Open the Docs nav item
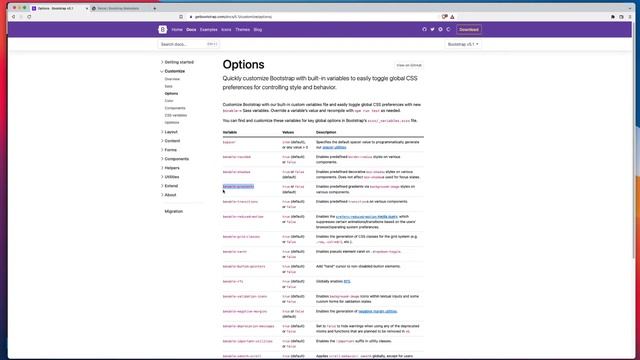 (x=191, y=30)
